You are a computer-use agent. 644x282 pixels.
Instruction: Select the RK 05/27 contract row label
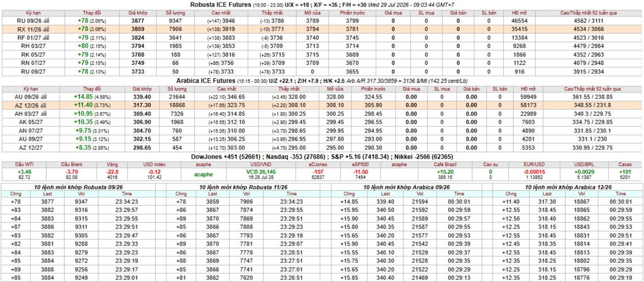(x=33, y=55)
